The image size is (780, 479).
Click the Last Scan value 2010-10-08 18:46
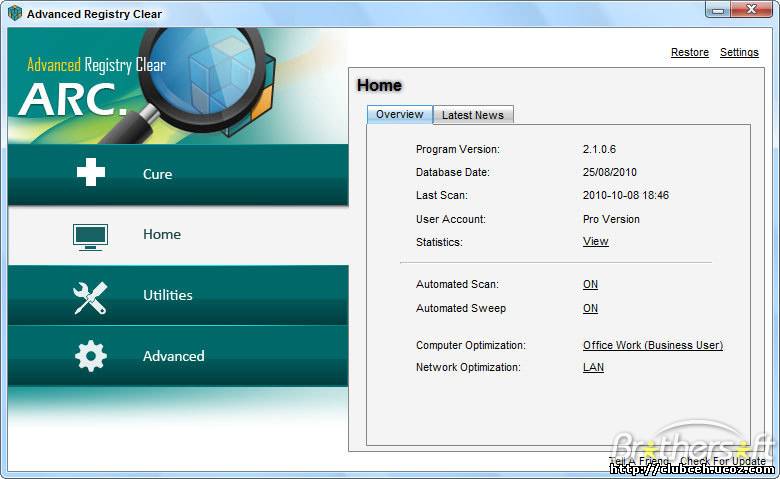626,195
